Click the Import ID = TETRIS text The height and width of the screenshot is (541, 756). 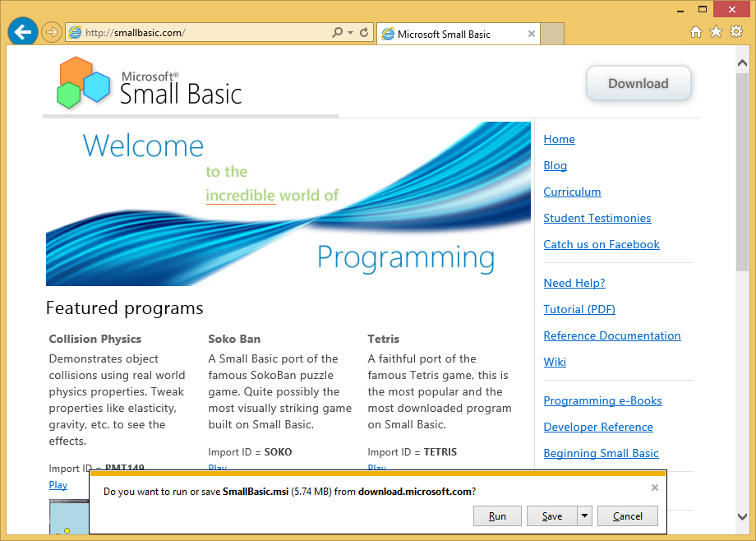pyautogui.click(x=413, y=452)
